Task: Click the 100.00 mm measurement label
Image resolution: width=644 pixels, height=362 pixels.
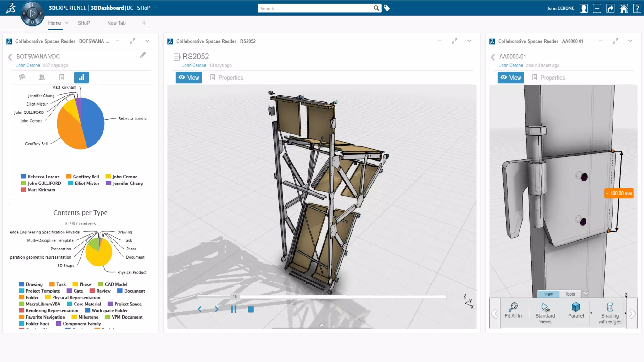Action: [x=619, y=193]
